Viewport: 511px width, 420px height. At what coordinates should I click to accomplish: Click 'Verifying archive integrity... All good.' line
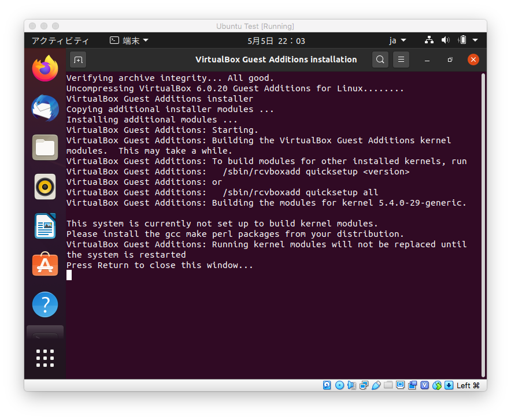pos(170,78)
